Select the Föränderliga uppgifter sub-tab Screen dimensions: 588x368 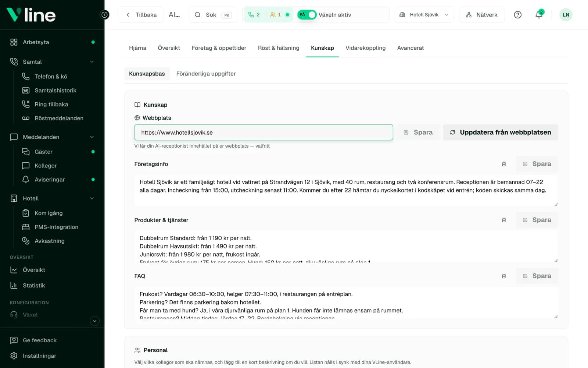(206, 74)
